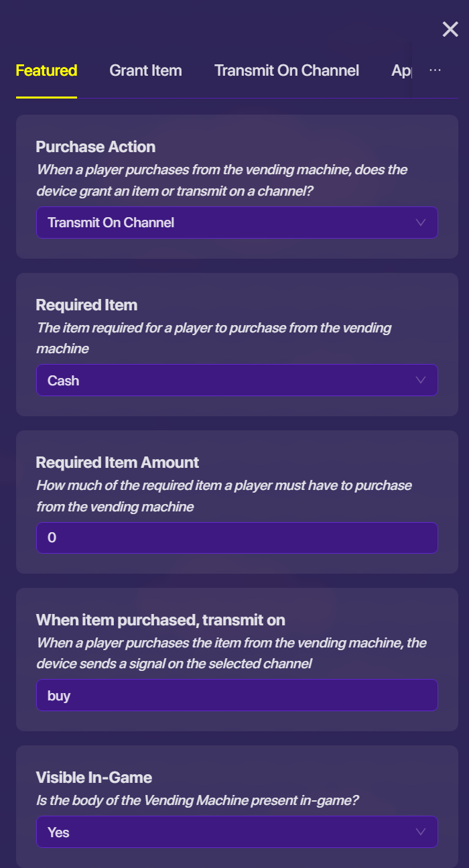The image size is (469, 868).
Task: Go to the Transmit On Channel tab
Action: coord(287,70)
